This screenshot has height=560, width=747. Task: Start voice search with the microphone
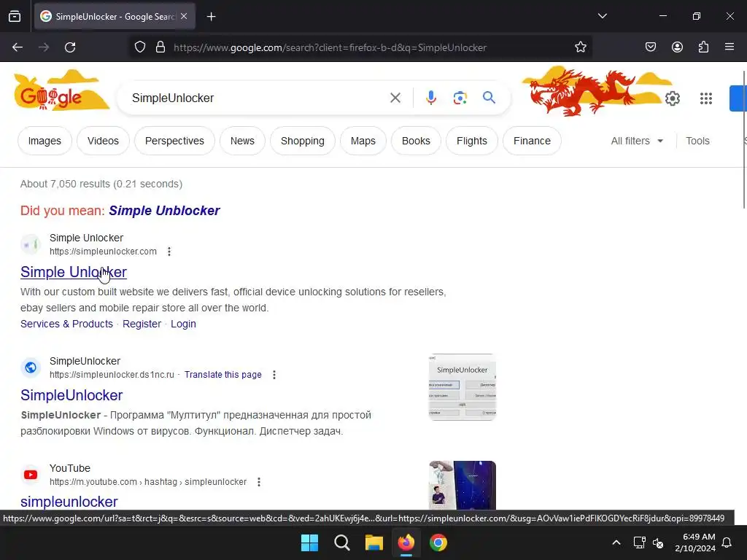430,98
